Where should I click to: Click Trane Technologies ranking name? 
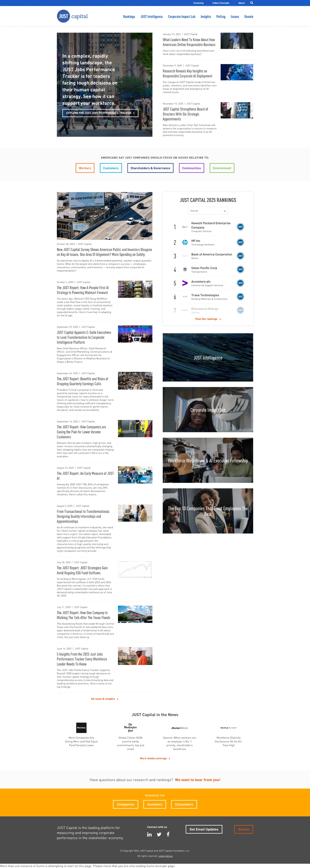click(205, 295)
